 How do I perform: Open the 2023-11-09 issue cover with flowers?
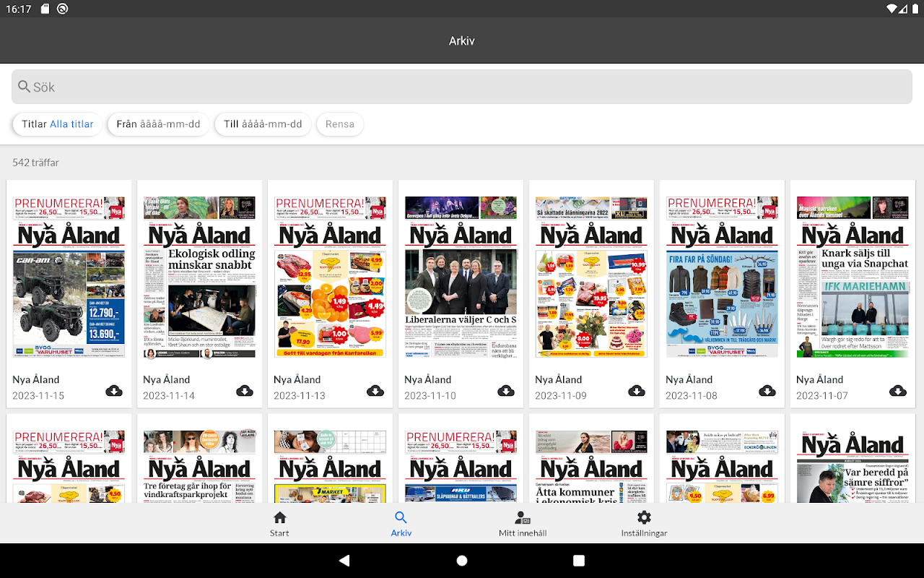(x=592, y=277)
